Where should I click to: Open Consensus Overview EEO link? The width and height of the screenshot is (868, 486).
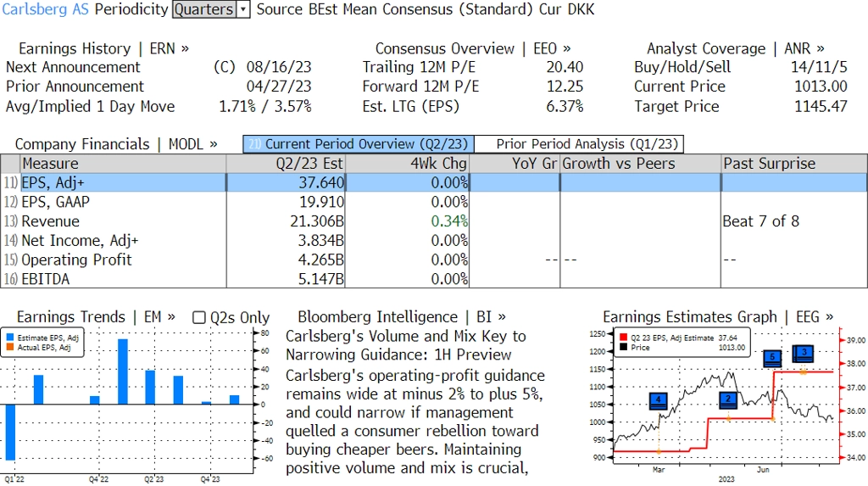tap(473, 48)
